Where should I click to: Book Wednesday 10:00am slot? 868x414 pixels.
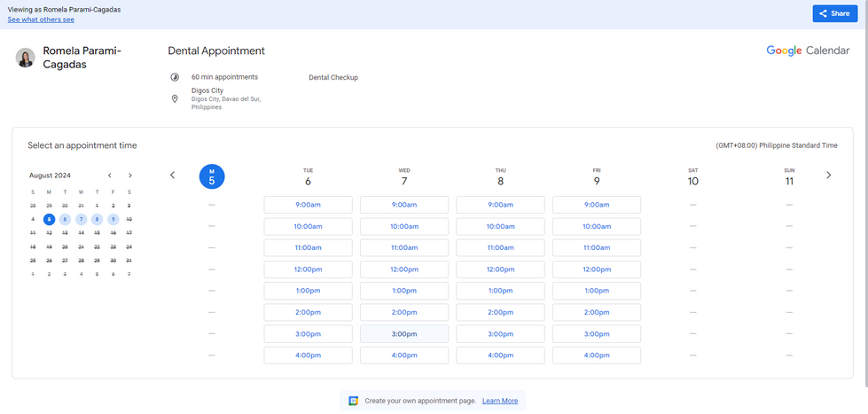(404, 226)
